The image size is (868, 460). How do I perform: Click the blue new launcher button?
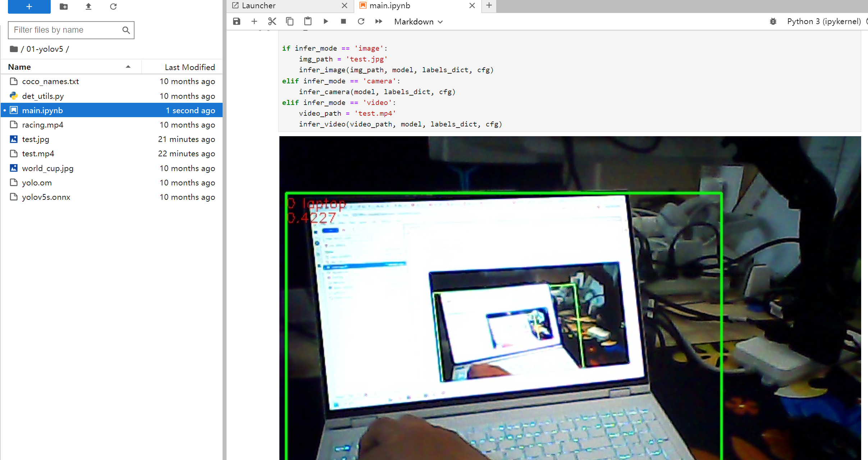pyautogui.click(x=29, y=6)
